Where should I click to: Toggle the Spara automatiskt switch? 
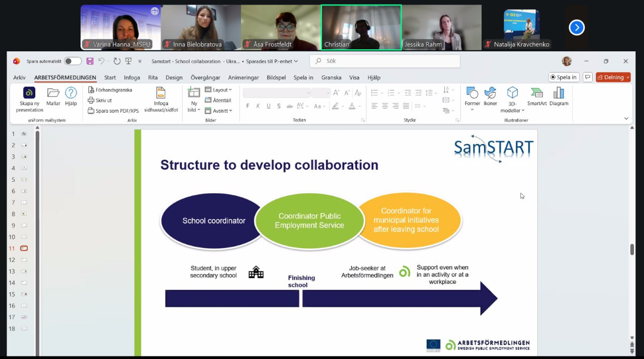point(73,61)
